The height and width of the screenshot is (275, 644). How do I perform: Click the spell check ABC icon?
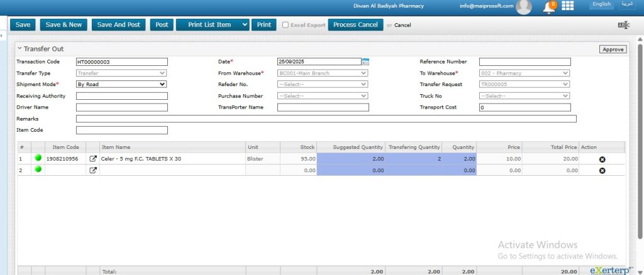coord(623,25)
